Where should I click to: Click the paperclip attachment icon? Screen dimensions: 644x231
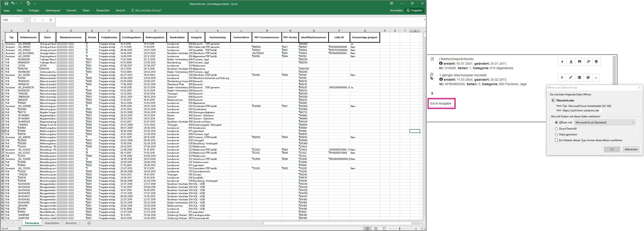pos(588,62)
